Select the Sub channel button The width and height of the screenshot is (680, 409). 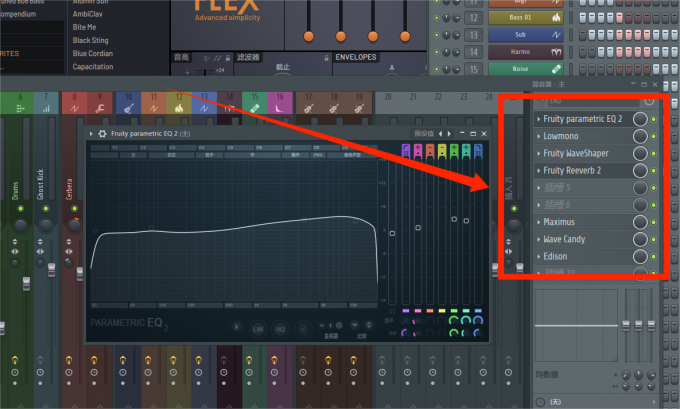[x=526, y=35]
